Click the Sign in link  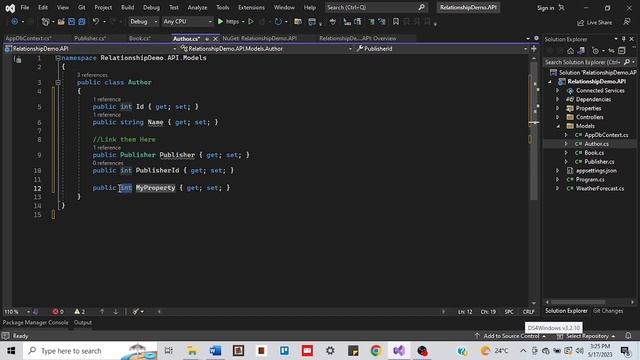545,8
